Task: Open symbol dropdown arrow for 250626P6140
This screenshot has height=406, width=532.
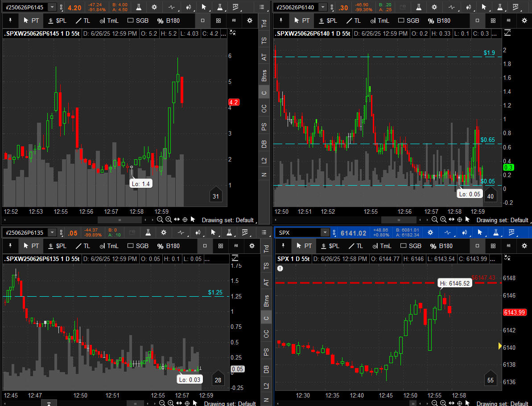Action: click(323, 7)
